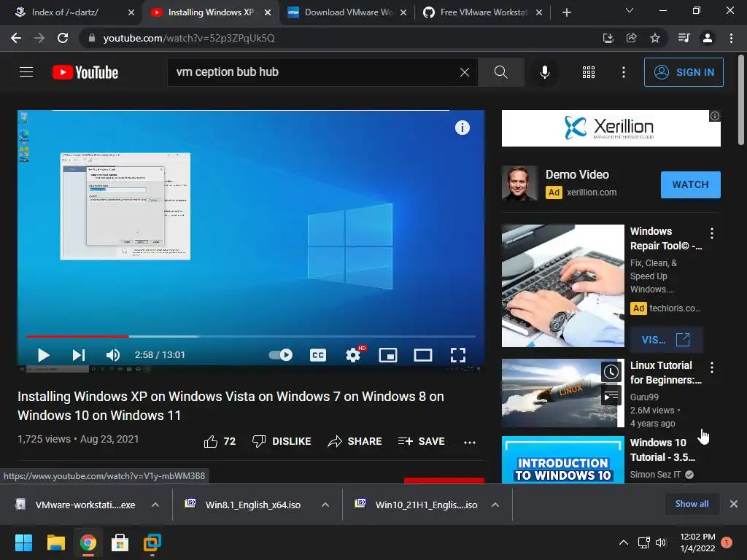
Task: Open options for Linux Tutorial video
Action: (x=712, y=367)
